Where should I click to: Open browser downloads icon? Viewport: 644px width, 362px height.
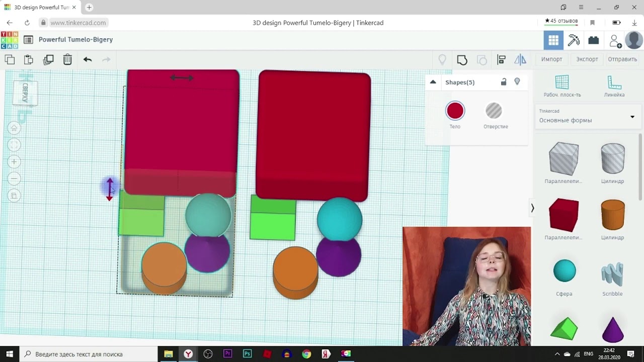click(x=634, y=23)
